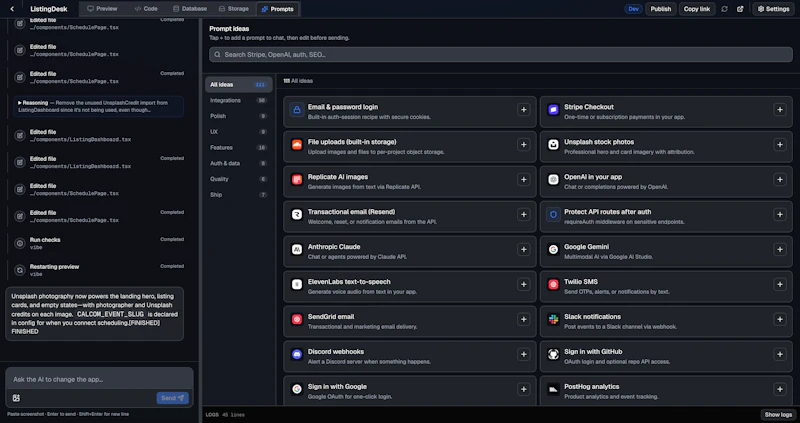Click Edited file ListingDashboard.tsx marked Completed
800x423 pixels.
pyautogui.click(x=98, y=162)
